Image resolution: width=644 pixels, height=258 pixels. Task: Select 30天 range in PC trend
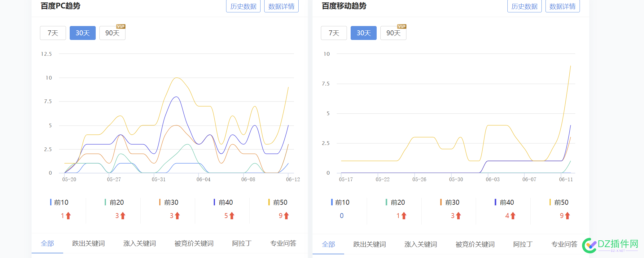pos(83,33)
